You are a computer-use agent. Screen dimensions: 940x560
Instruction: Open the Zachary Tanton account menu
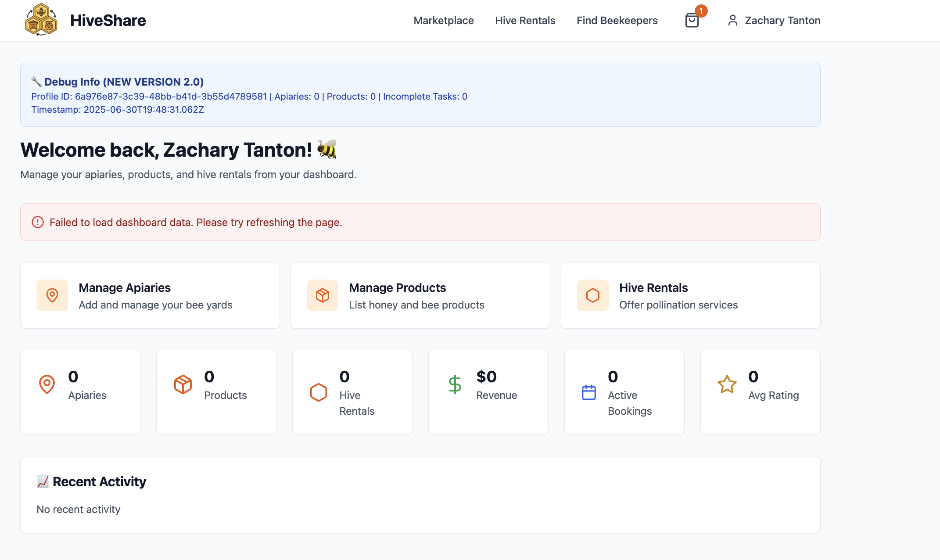(x=782, y=21)
